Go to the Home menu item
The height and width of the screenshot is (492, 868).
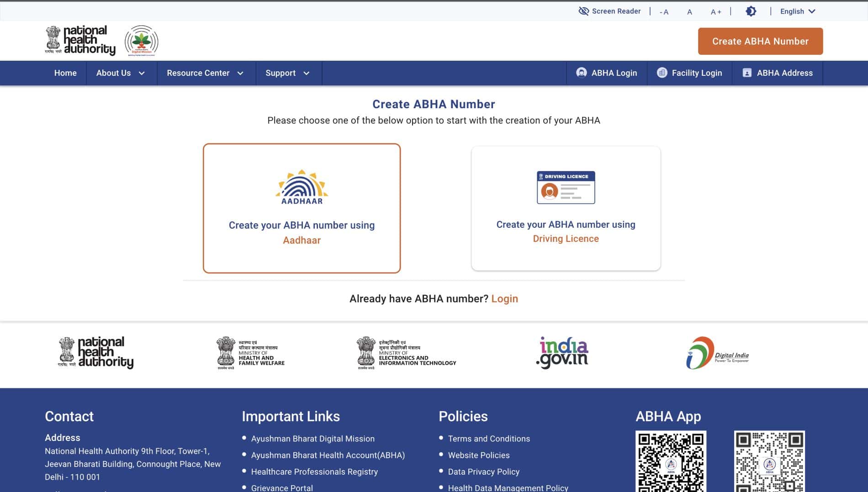65,73
